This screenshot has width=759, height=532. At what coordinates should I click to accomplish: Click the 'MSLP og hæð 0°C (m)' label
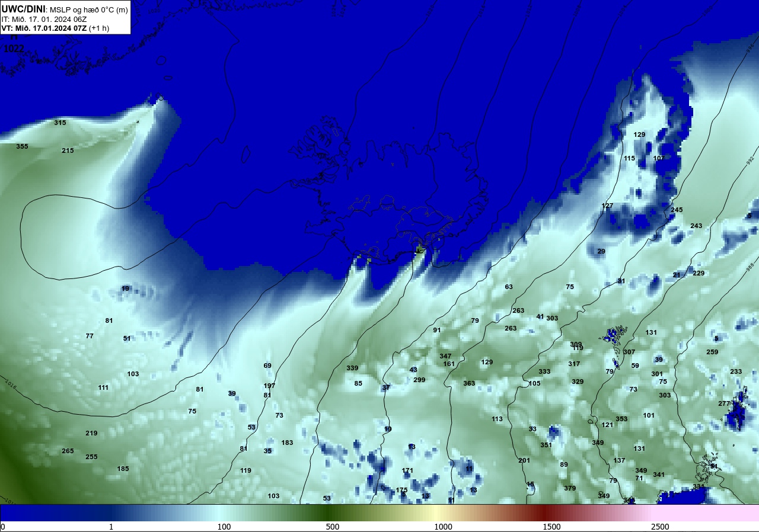tap(88, 10)
